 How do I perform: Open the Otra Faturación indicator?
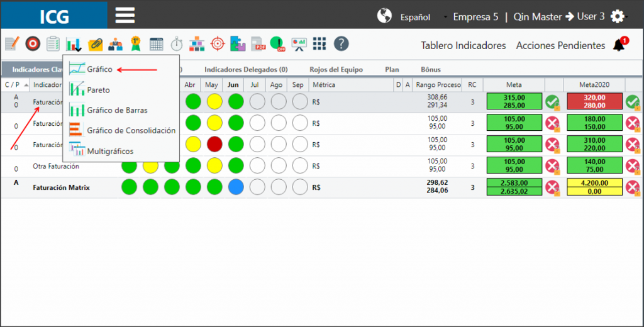tap(56, 167)
